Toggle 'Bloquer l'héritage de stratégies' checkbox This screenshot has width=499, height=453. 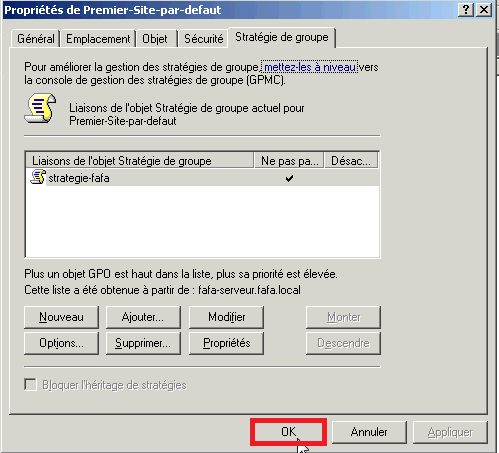30,385
